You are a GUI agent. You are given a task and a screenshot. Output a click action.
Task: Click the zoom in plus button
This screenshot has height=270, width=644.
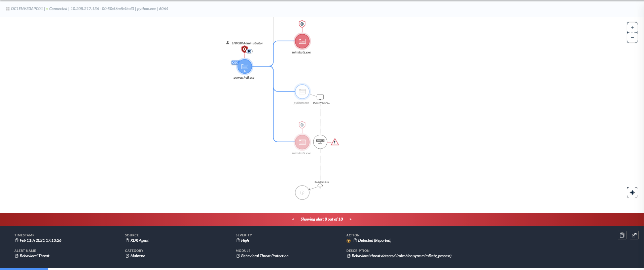click(x=632, y=28)
